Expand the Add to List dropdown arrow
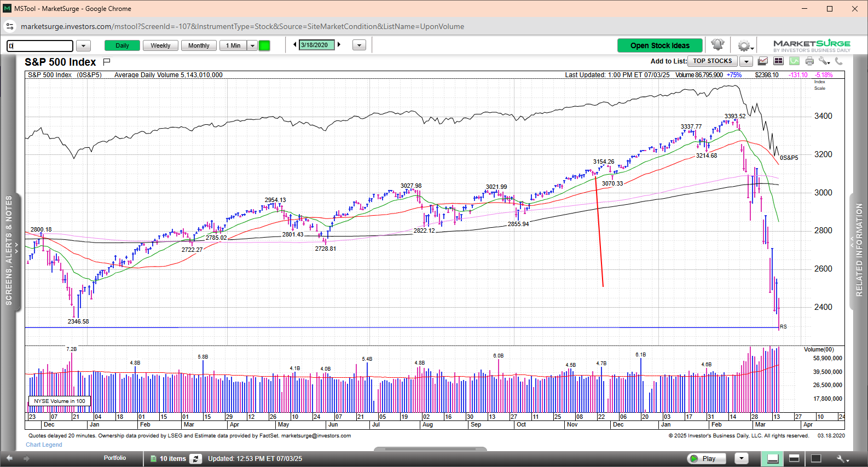The image size is (868, 467). [x=746, y=61]
